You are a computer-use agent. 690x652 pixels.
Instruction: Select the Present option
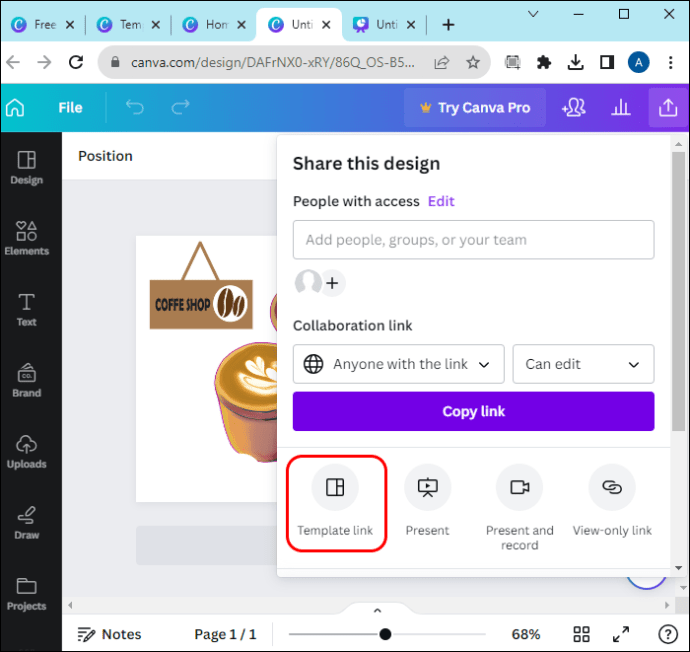click(x=427, y=502)
